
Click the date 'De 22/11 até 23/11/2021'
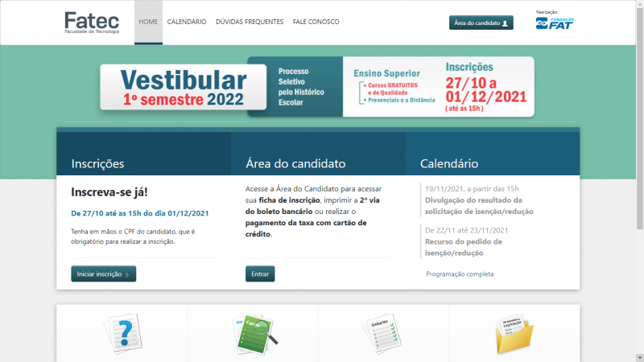[467, 230]
